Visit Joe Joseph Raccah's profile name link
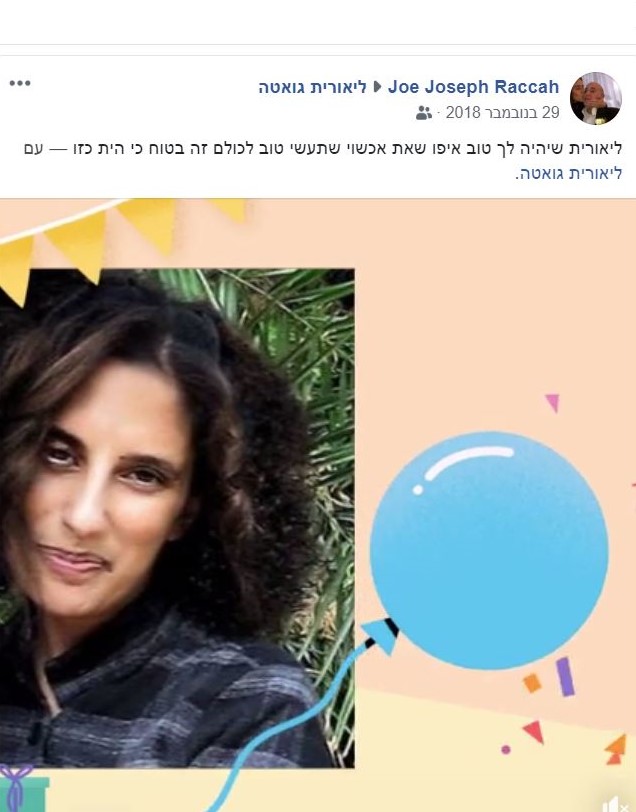The height and width of the screenshot is (812, 636). coord(473,86)
